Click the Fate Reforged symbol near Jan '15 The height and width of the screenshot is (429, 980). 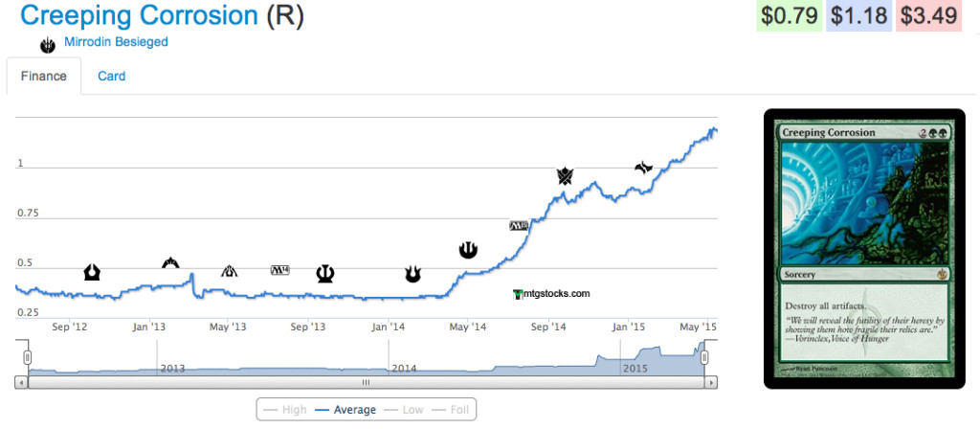click(643, 167)
